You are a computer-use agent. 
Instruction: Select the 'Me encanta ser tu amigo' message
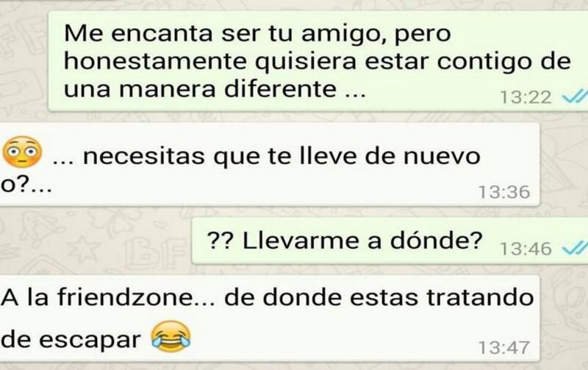[318, 61]
